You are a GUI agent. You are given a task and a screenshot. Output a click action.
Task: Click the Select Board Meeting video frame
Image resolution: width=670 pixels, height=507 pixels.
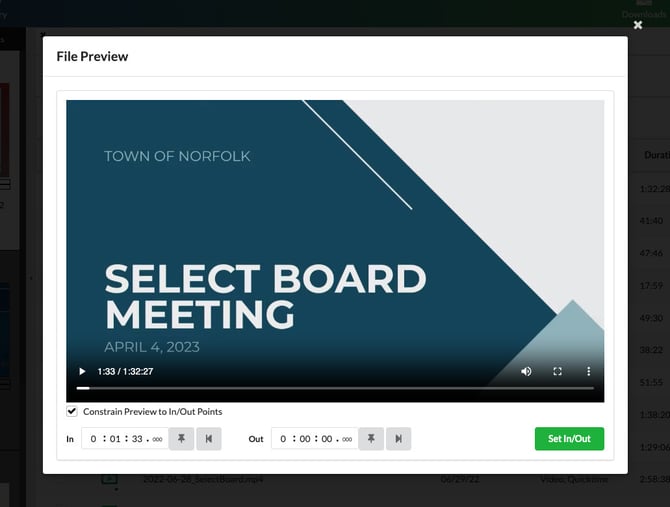point(335,230)
